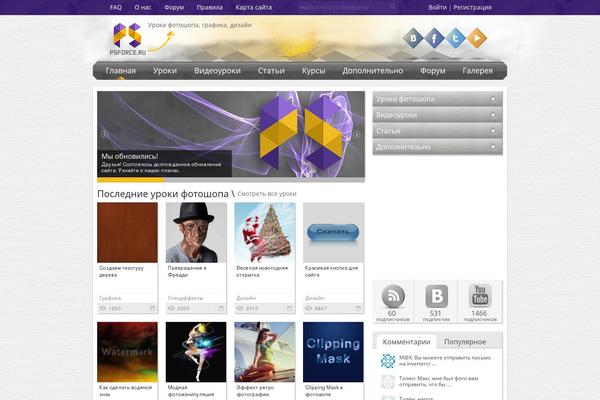Open the retro photo effect thumbnail
Screen dimensions: 600x400
265,352
